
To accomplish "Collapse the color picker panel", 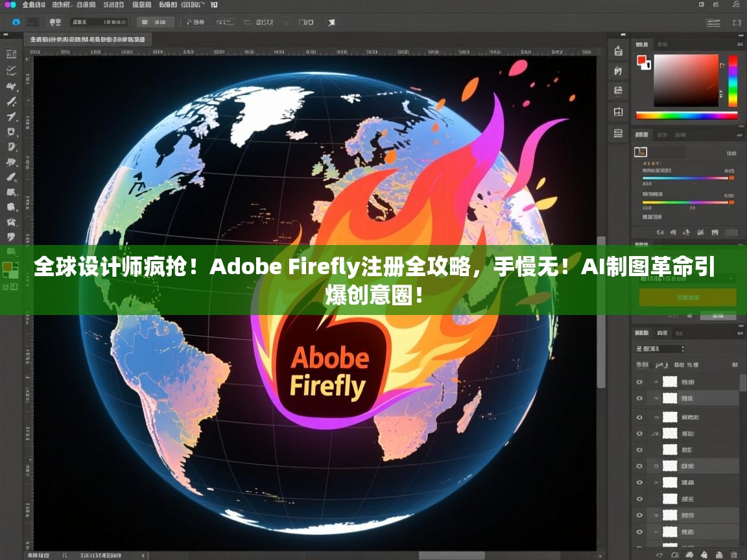I will (x=739, y=43).
